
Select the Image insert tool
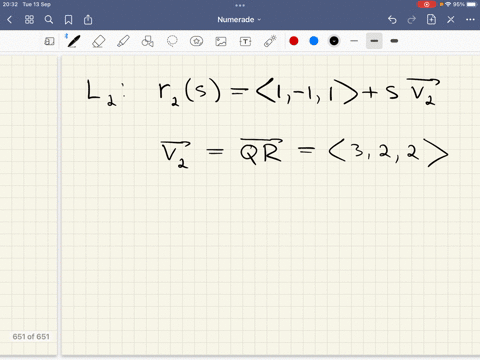[x=221, y=41]
